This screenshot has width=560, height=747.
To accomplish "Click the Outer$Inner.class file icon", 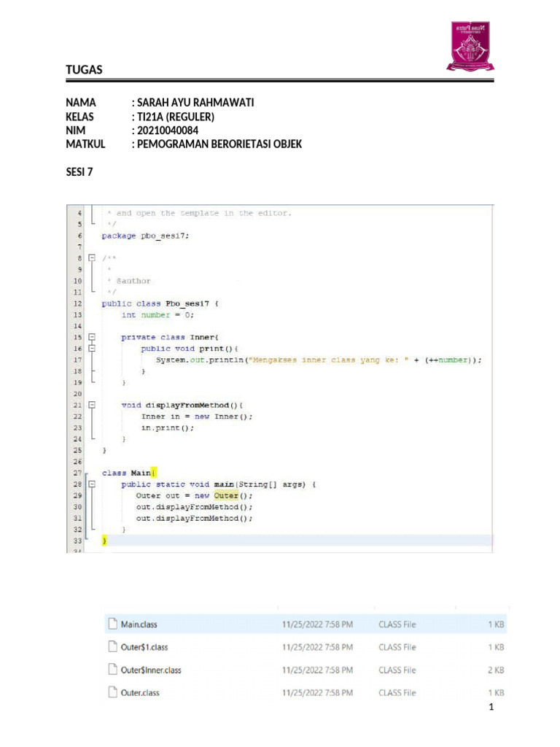I will pyautogui.click(x=112, y=670).
